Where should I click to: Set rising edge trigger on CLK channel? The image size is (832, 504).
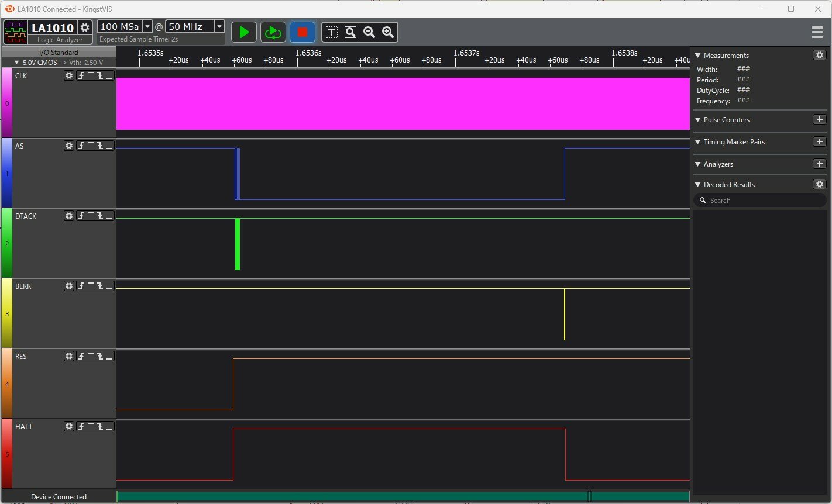pyautogui.click(x=82, y=75)
